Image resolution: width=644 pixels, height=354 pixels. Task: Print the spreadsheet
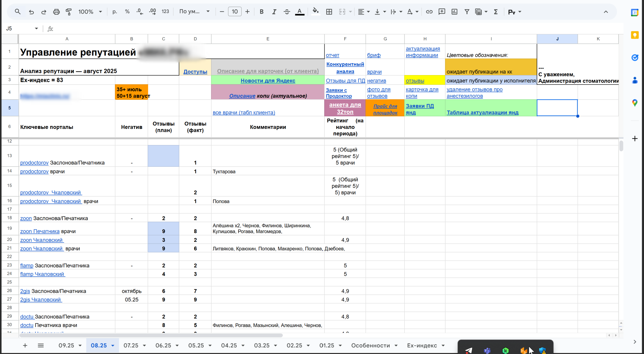pyautogui.click(x=56, y=12)
